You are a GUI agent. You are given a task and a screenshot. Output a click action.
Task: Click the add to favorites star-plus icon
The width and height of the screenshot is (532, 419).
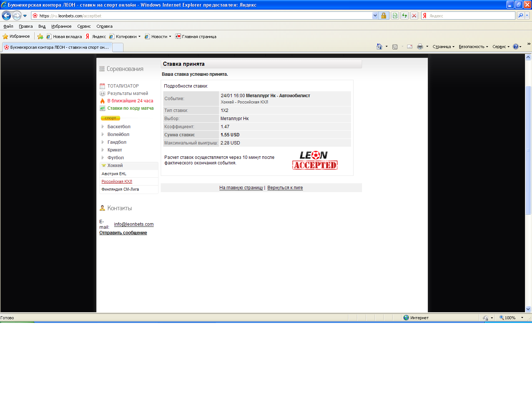point(40,37)
